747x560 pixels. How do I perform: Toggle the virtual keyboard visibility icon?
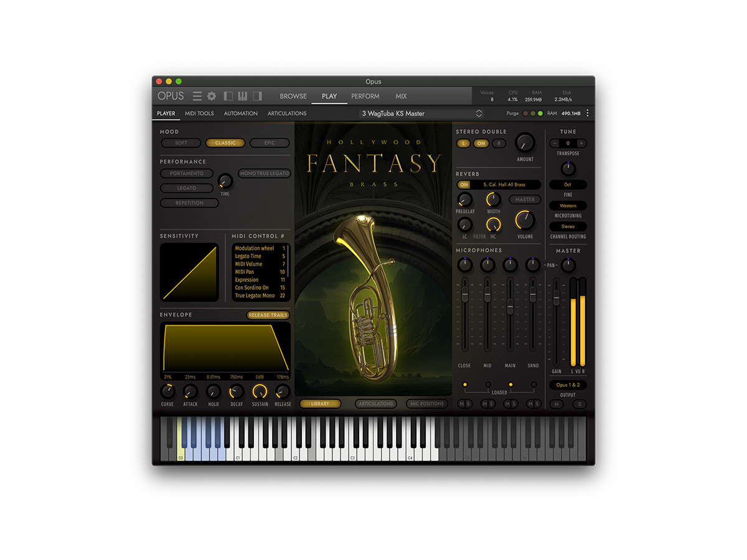(x=243, y=96)
